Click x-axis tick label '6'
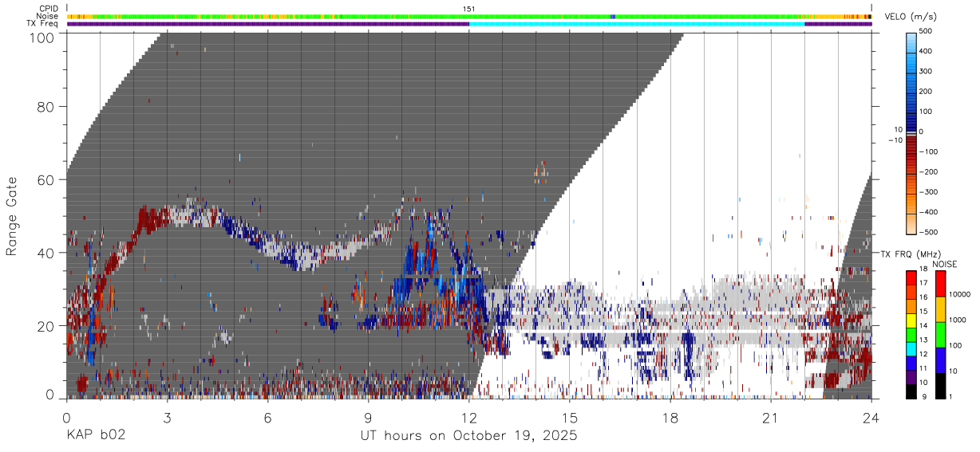 267,418
